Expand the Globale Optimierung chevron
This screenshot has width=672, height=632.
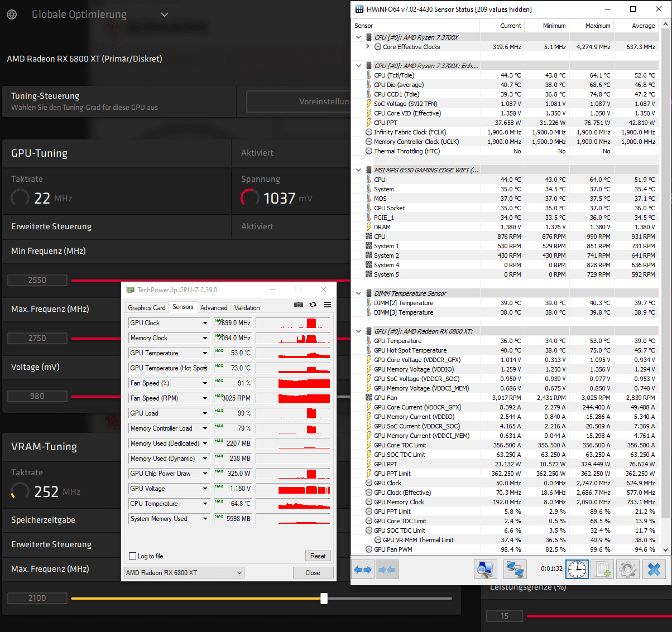coord(165,15)
